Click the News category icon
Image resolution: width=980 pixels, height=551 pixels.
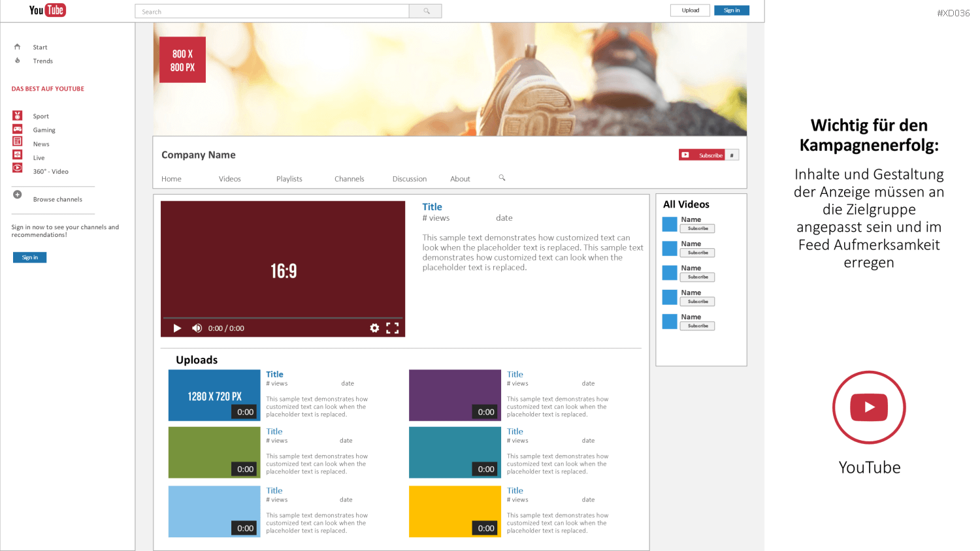[x=18, y=142]
